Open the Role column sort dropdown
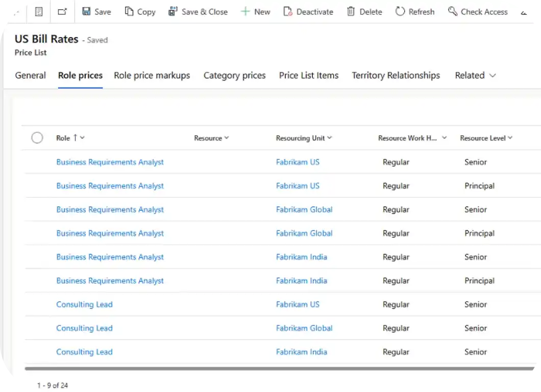This screenshot has width=541, height=392. (82, 138)
